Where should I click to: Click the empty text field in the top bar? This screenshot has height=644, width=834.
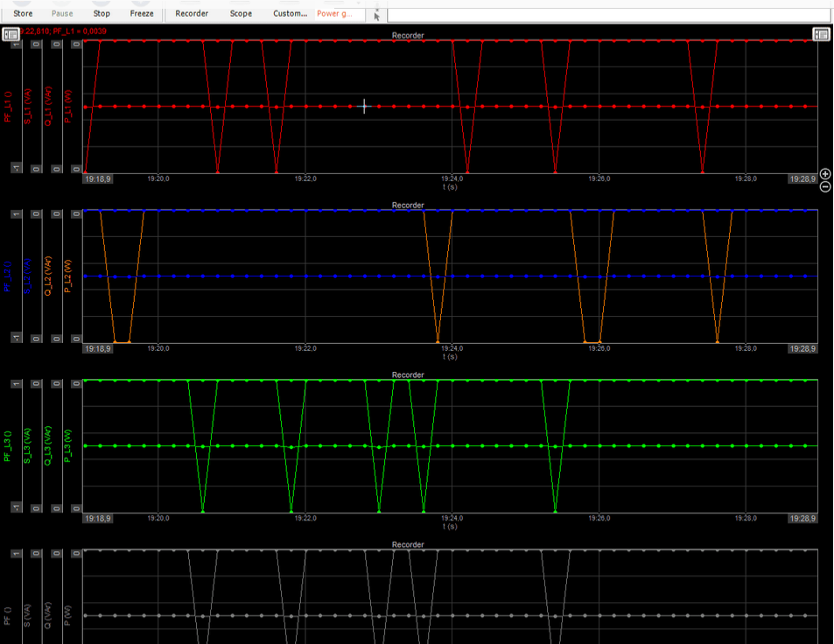609,15
